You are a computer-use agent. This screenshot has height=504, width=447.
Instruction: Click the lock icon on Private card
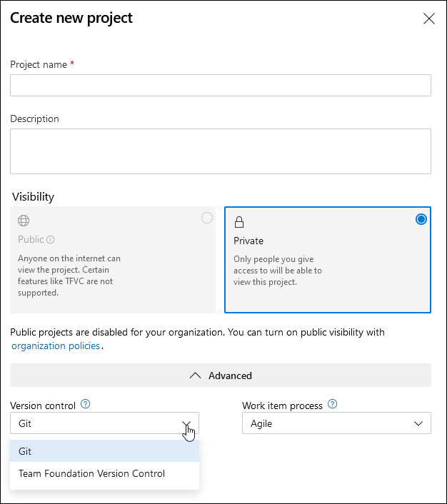click(x=239, y=222)
